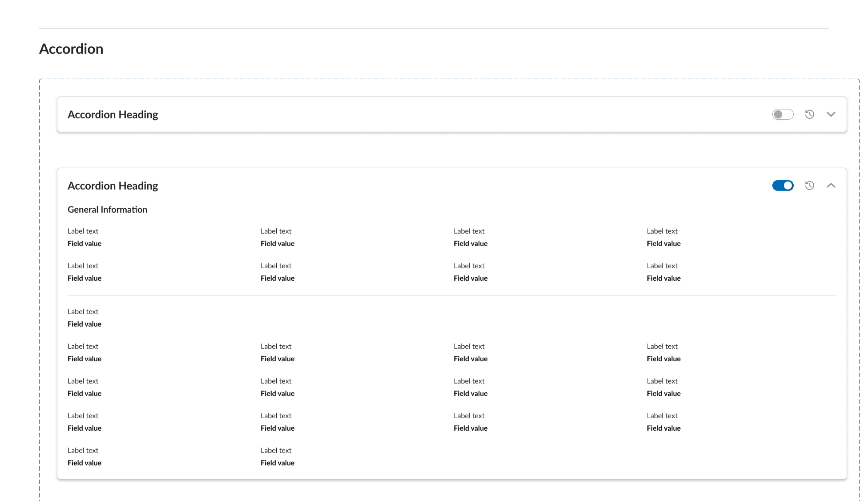Click the top page separator line
The height and width of the screenshot is (501, 868).
[434, 28]
